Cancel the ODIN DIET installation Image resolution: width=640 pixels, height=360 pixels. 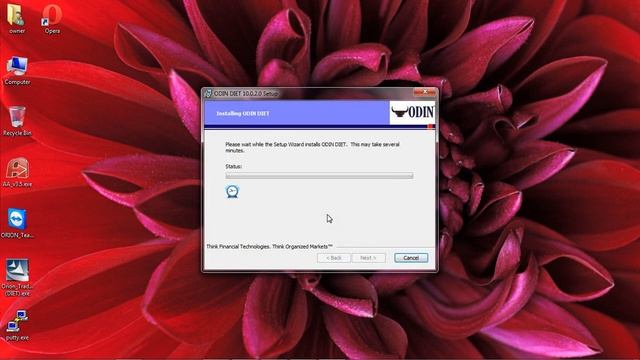[x=411, y=258]
